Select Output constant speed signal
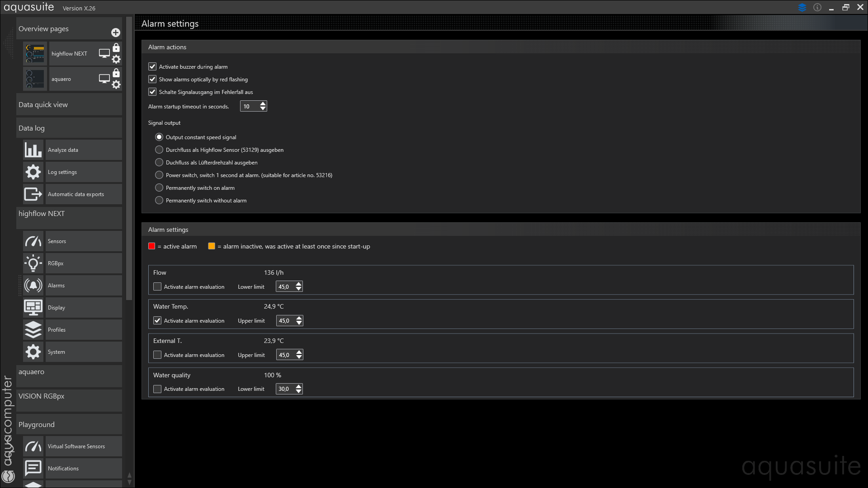The image size is (868, 488). coord(159,137)
